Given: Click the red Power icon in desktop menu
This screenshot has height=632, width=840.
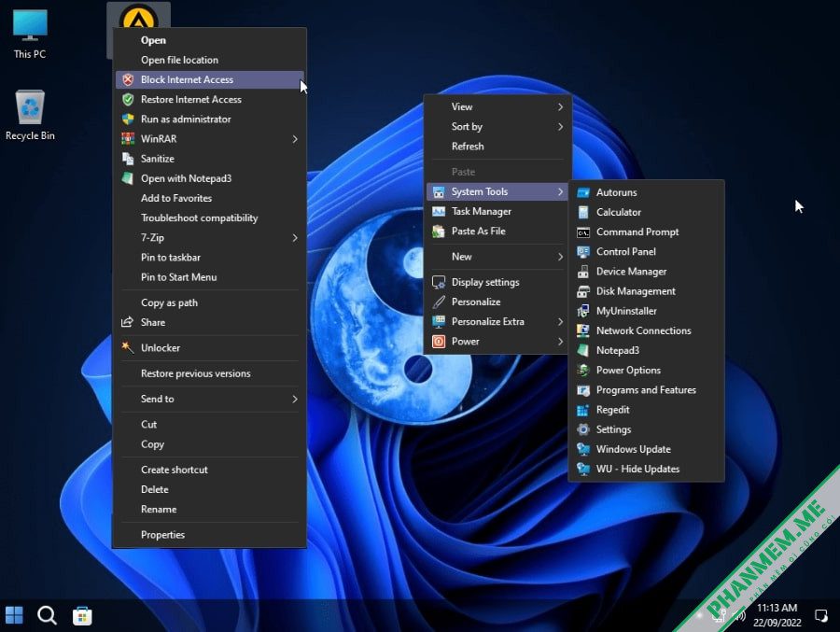Looking at the screenshot, I should click(439, 342).
